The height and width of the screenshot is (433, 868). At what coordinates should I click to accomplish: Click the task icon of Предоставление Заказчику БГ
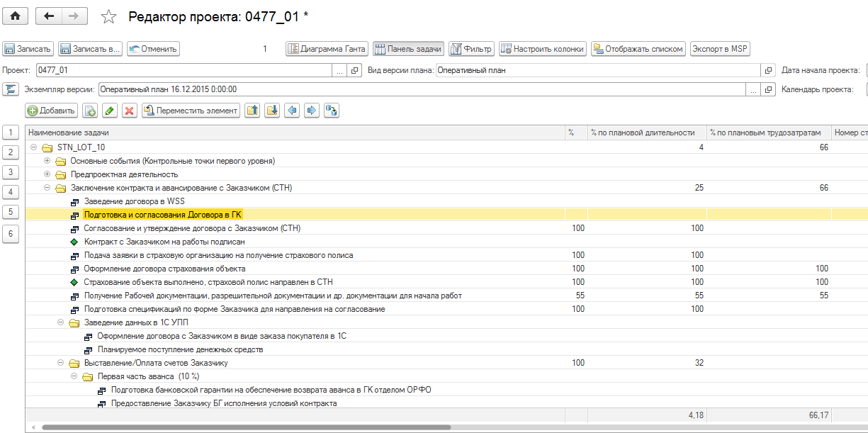pos(102,403)
